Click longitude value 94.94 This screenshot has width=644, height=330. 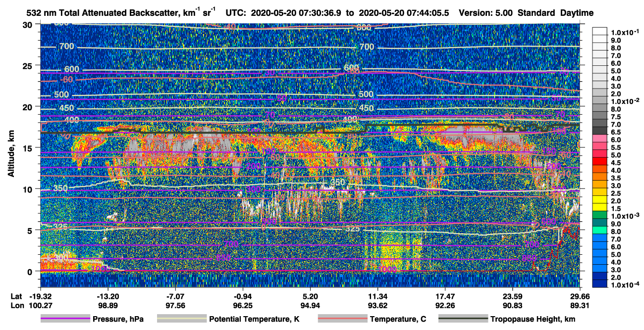pyautogui.click(x=310, y=305)
